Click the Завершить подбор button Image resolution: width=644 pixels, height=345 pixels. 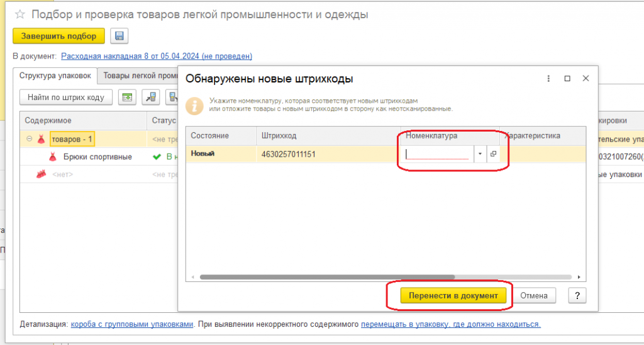[58, 36]
